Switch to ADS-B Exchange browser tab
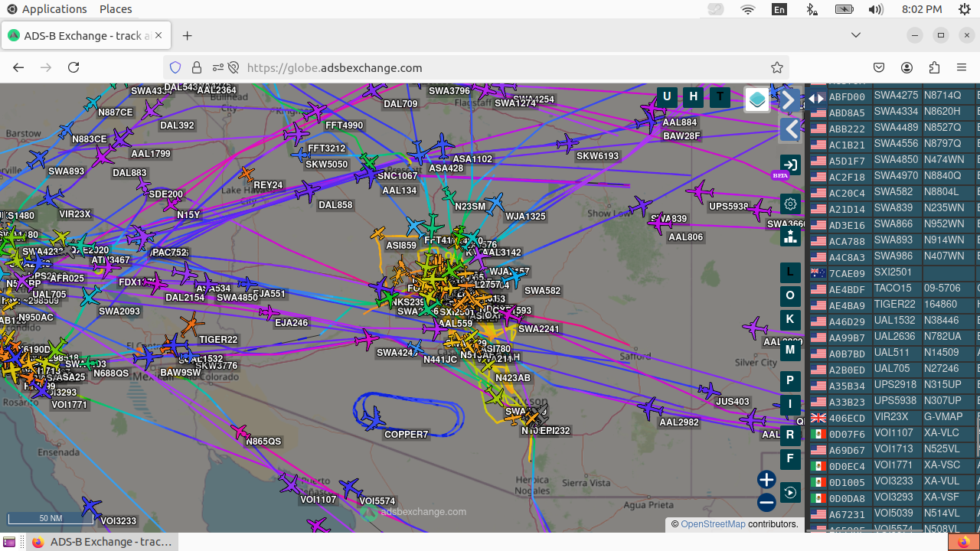The image size is (980, 551). [x=86, y=36]
